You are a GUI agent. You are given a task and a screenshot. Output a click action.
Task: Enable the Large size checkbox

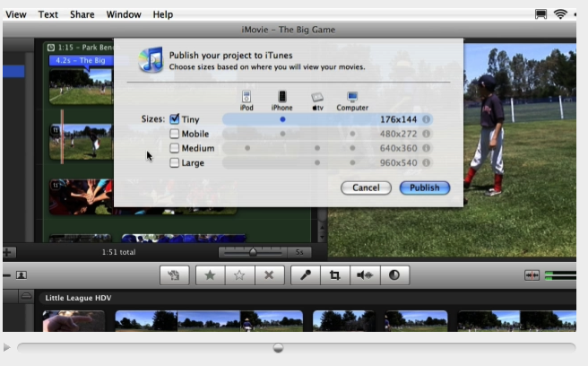[x=175, y=162]
